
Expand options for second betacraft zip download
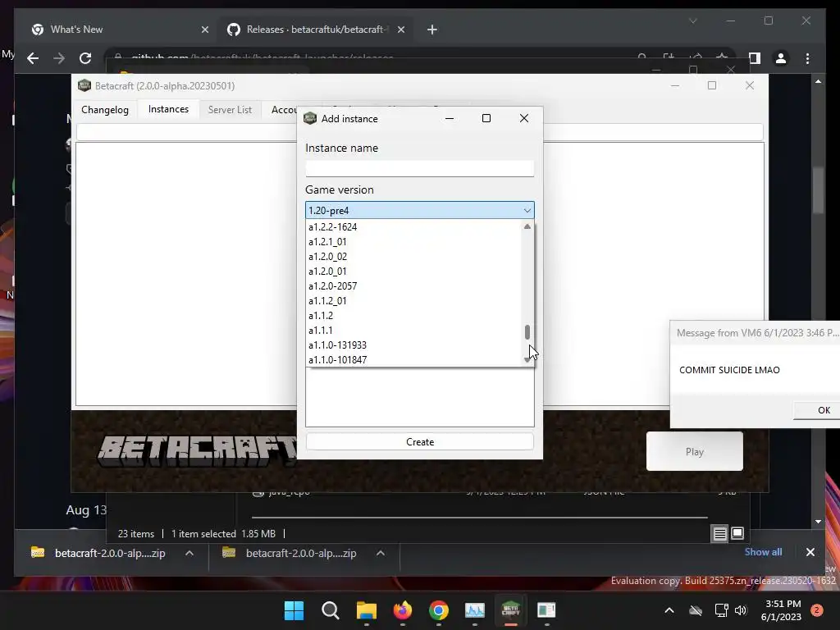pos(381,554)
